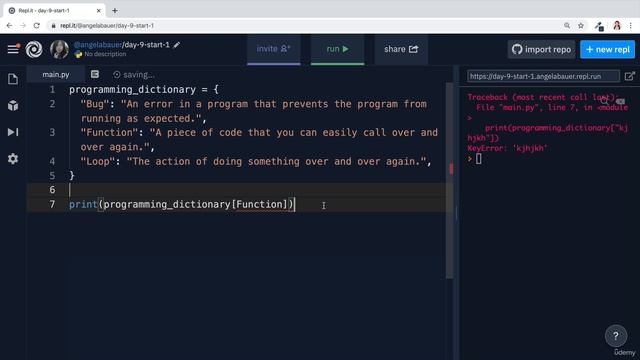Open the browser extensions icon
640x360 pixels.
[599, 26]
